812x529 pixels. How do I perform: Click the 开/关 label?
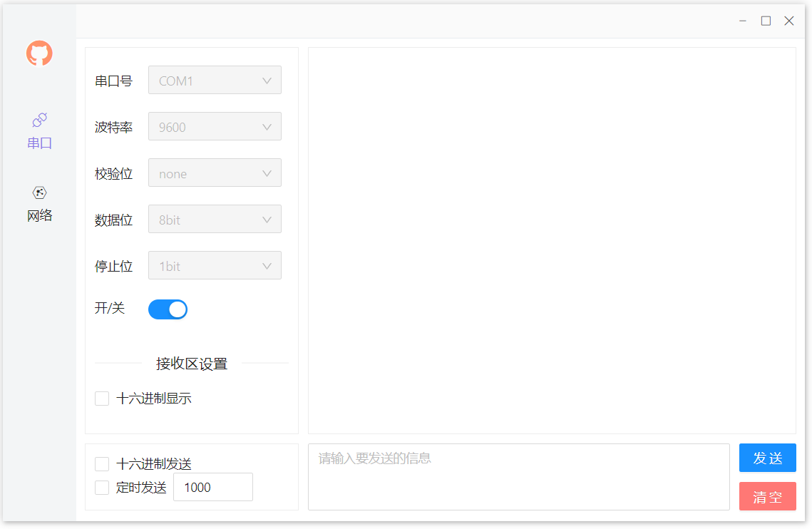(x=110, y=308)
